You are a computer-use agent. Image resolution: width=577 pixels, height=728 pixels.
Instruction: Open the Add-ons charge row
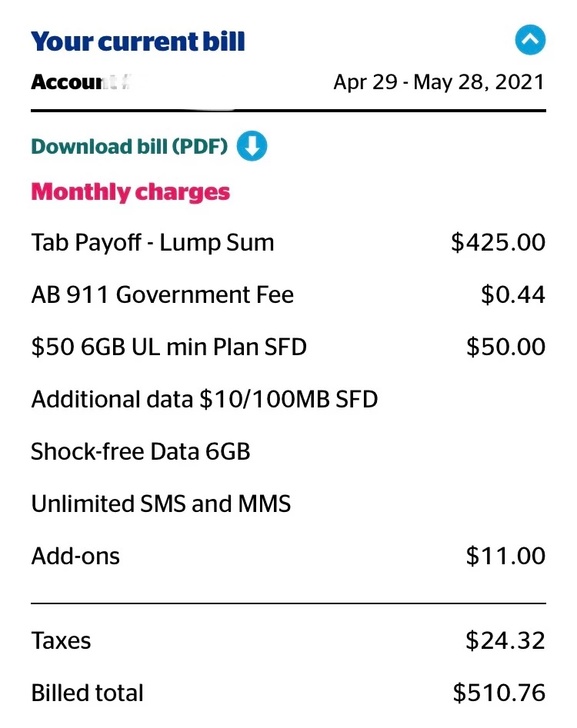pos(288,557)
